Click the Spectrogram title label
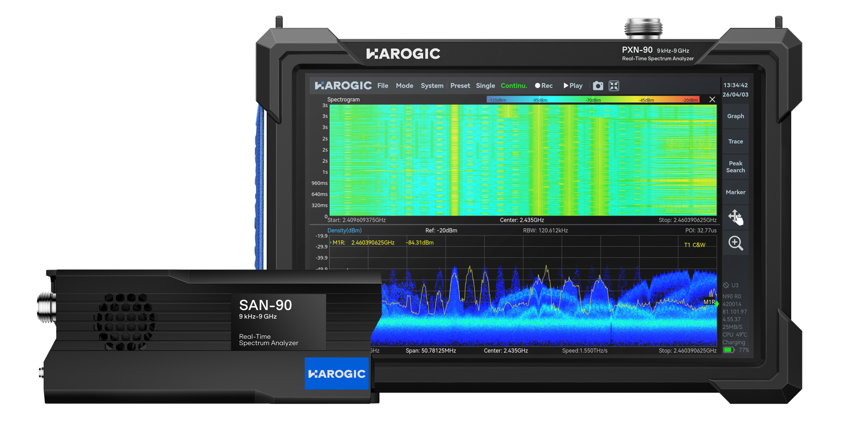The width and height of the screenshot is (868, 434). point(343,99)
